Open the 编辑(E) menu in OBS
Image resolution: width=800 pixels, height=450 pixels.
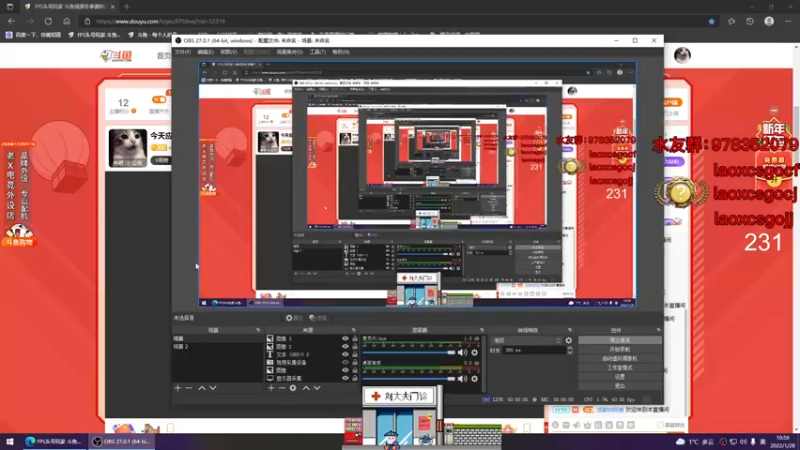[205, 52]
